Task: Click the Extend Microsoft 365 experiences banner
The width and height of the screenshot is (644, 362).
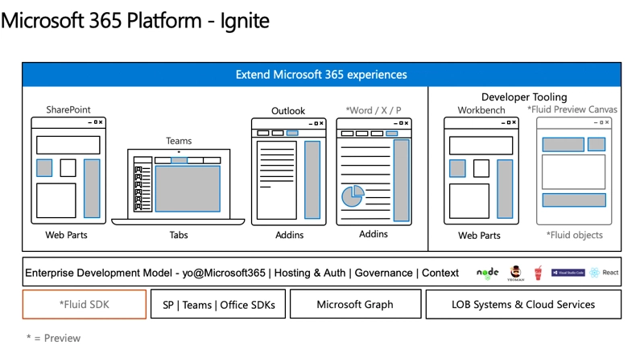Action: (321, 75)
